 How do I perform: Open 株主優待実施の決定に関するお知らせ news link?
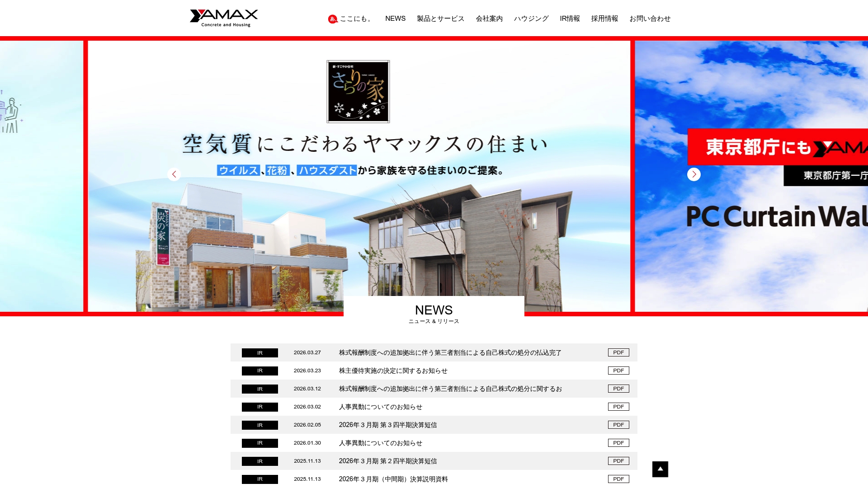393,371
